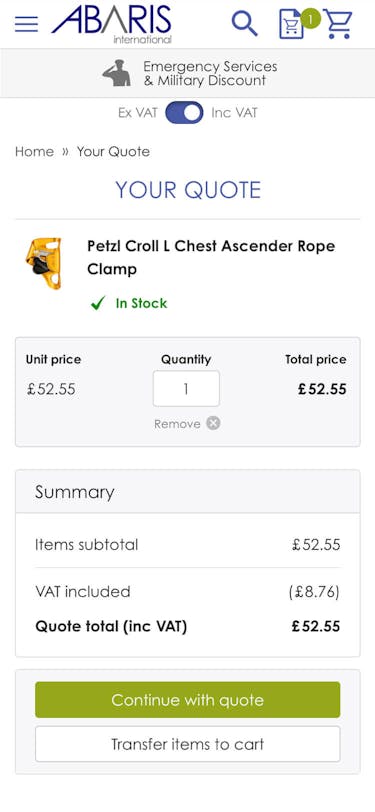Click Transfer items to cart button
375x812 pixels.
[x=188, y=744]
